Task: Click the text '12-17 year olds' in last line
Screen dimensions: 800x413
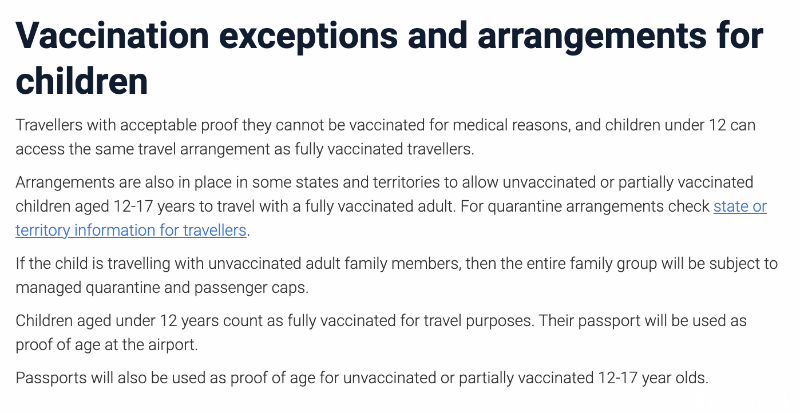Action: (652, 378)
